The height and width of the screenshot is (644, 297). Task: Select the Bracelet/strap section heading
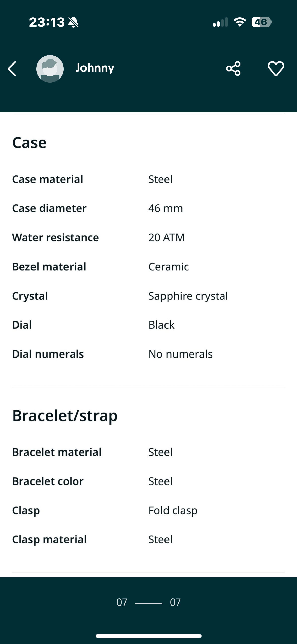click(65, 416)
